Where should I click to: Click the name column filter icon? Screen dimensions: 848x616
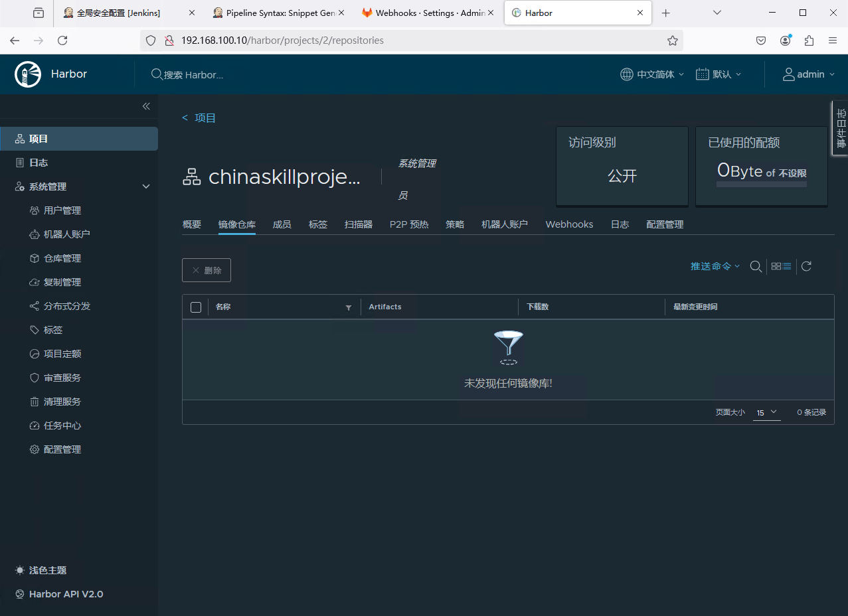349,307
